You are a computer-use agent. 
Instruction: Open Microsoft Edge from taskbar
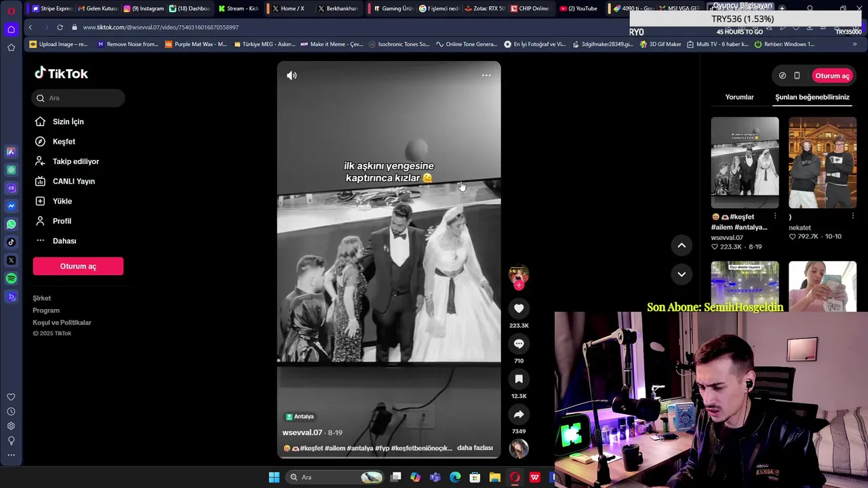click(455, 477)
